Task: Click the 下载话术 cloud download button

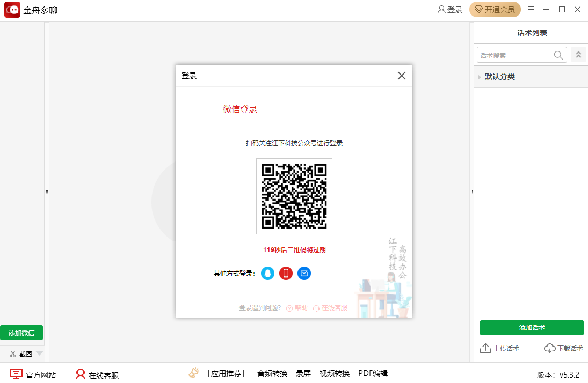Action: point(563,348)
